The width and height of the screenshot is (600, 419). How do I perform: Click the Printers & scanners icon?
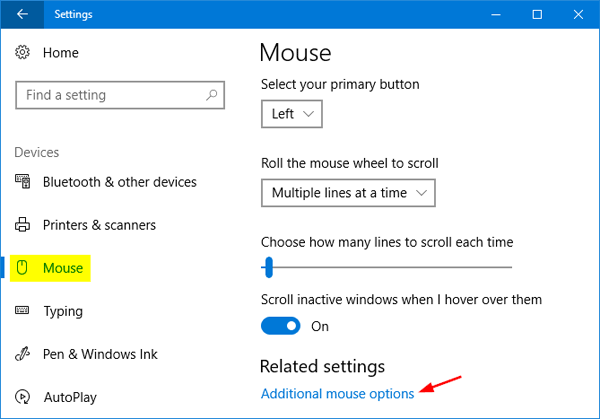click(23, 225)
